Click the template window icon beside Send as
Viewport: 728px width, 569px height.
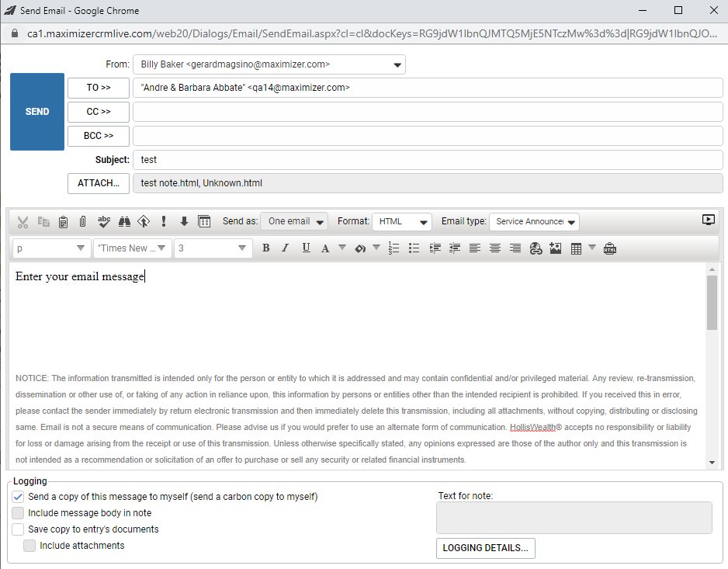pyautogui.click(x=204, y=221)
